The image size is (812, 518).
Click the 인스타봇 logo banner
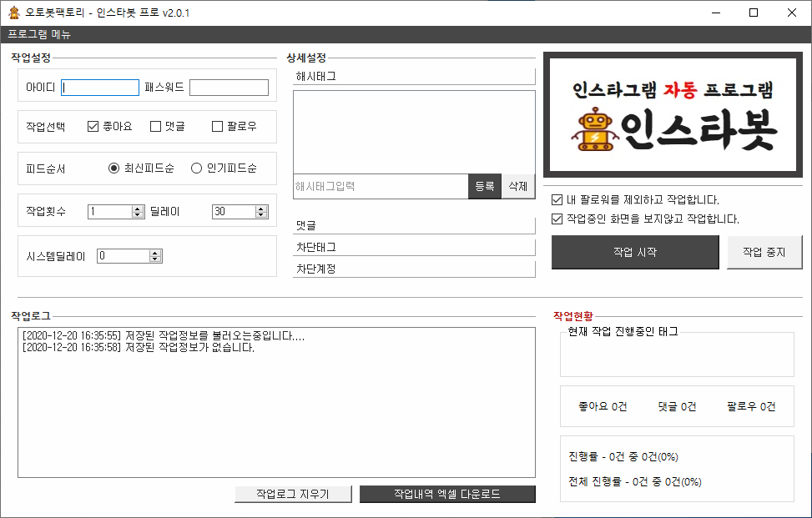[673, 115]
